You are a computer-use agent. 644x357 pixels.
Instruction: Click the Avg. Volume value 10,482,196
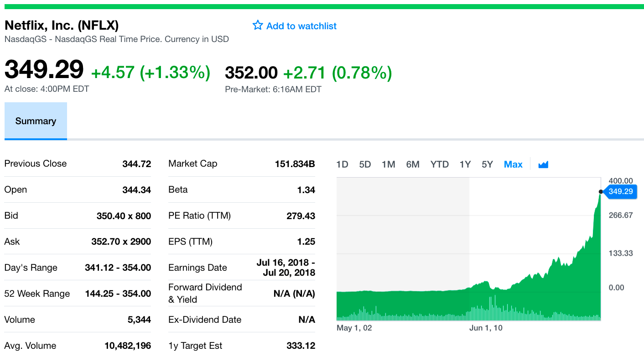pos(128,346)
